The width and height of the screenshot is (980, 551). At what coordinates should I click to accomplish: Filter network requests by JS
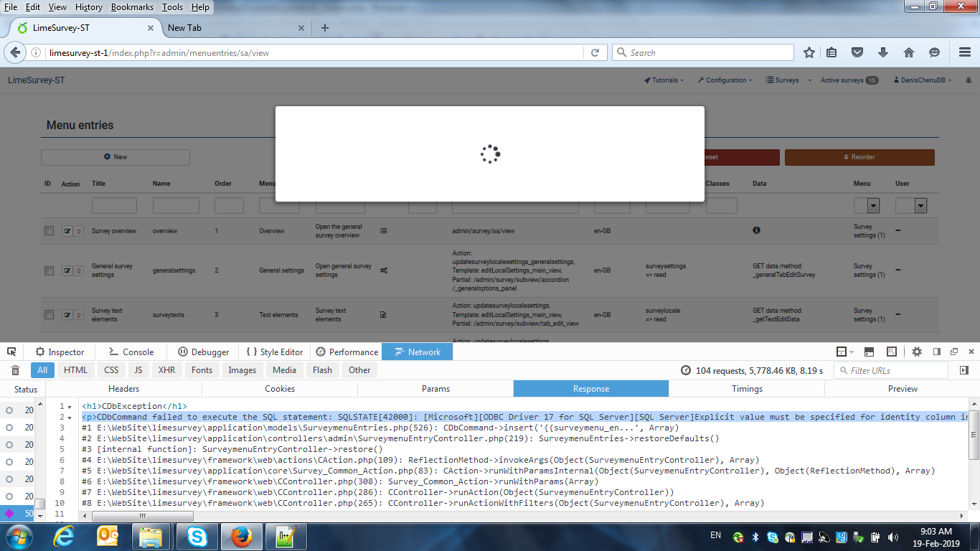coord(138,370)
